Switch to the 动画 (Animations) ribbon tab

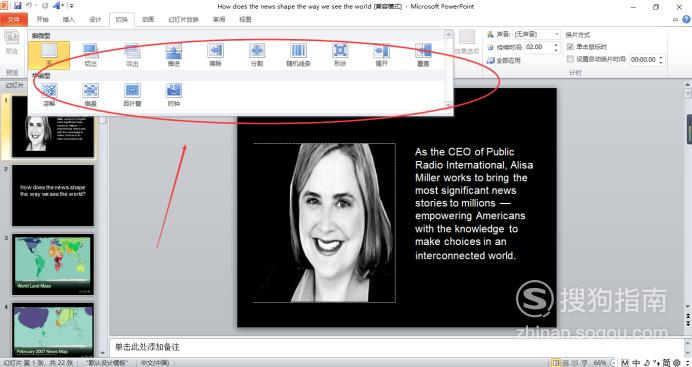coord(148,19)
